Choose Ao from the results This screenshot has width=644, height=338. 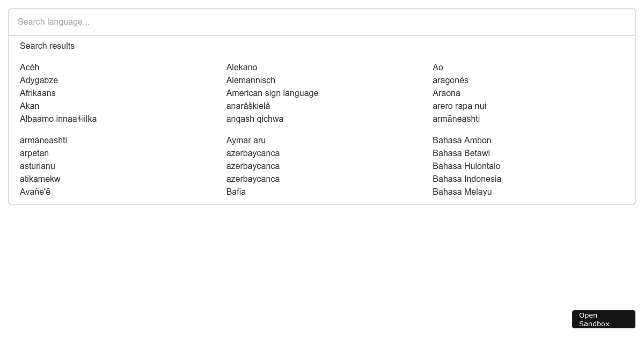point(438,67)
